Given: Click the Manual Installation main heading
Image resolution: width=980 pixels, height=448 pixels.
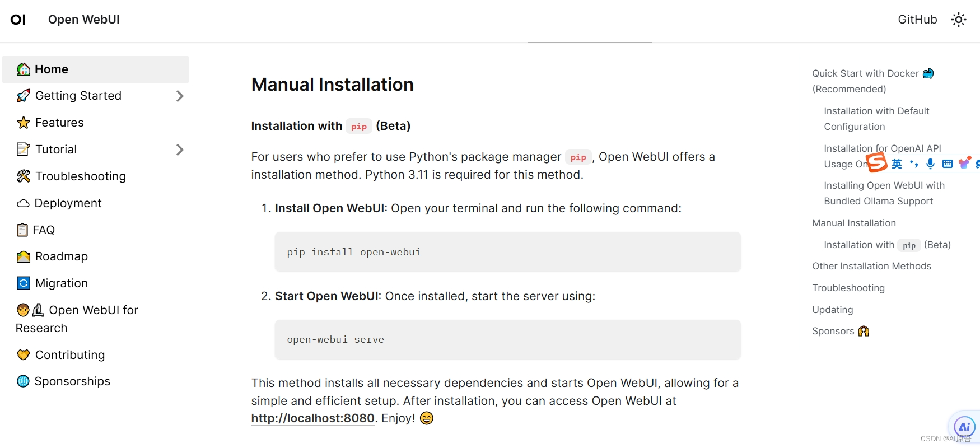Looking at the screenshot, I should click(332, 85).
